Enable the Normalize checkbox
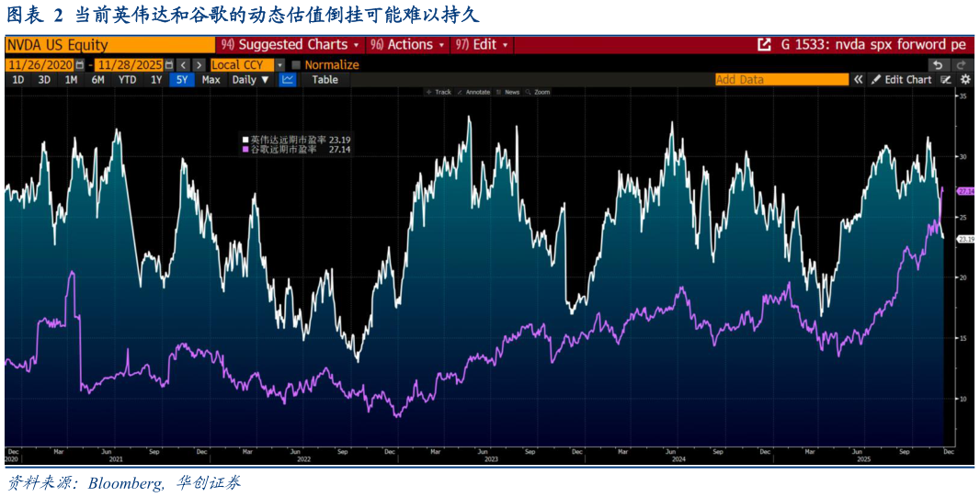The height and width of the screenshot is (497, 980). pos(296,65)
